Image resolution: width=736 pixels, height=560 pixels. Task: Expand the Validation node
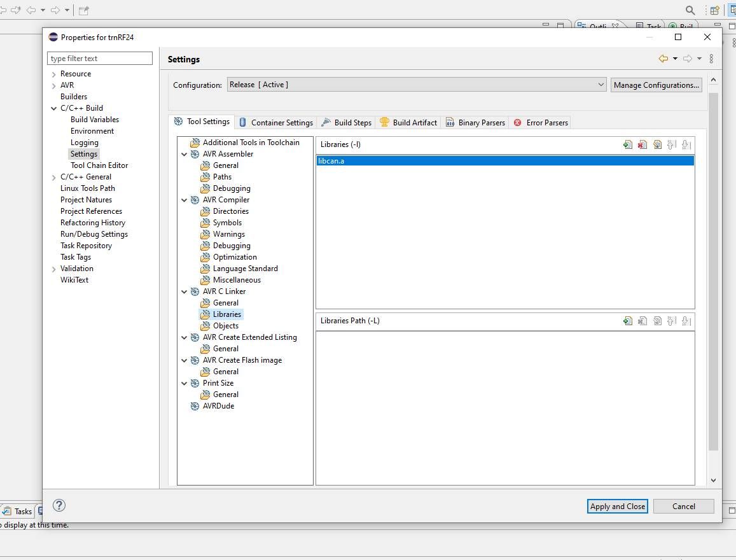[x=53, y=269]
